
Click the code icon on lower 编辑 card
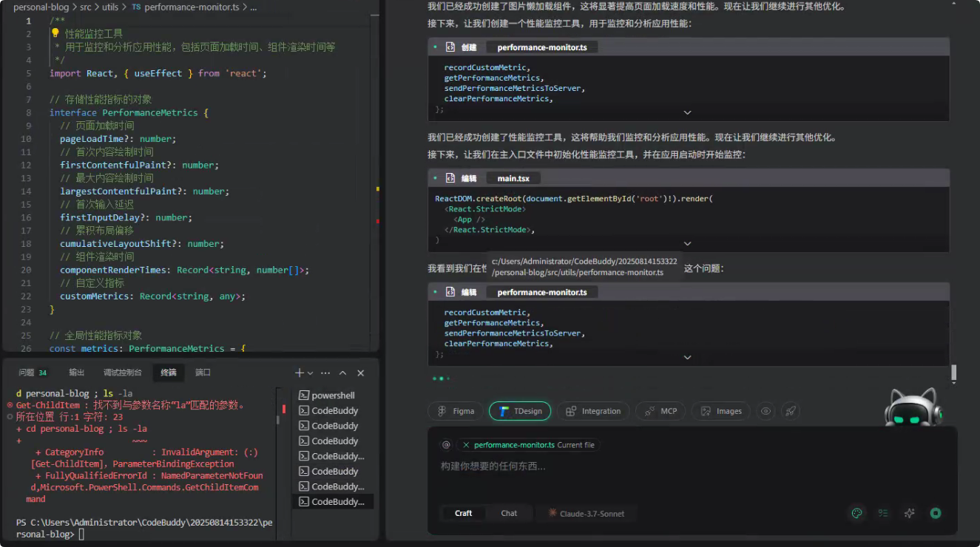[450, 292]
